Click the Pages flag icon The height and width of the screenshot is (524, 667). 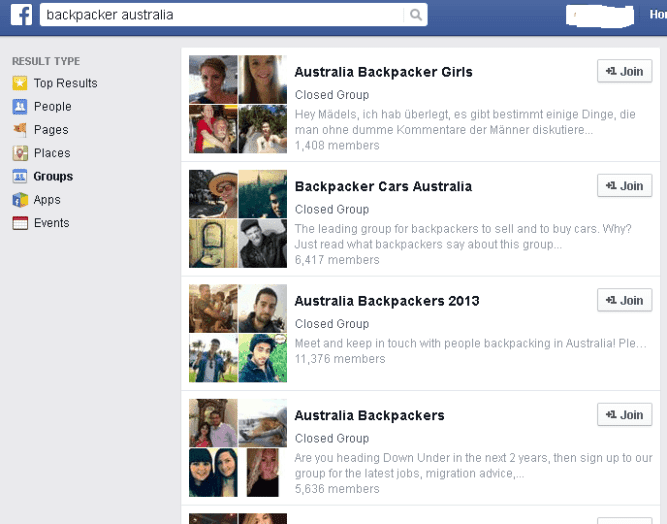tap(20, 129)
